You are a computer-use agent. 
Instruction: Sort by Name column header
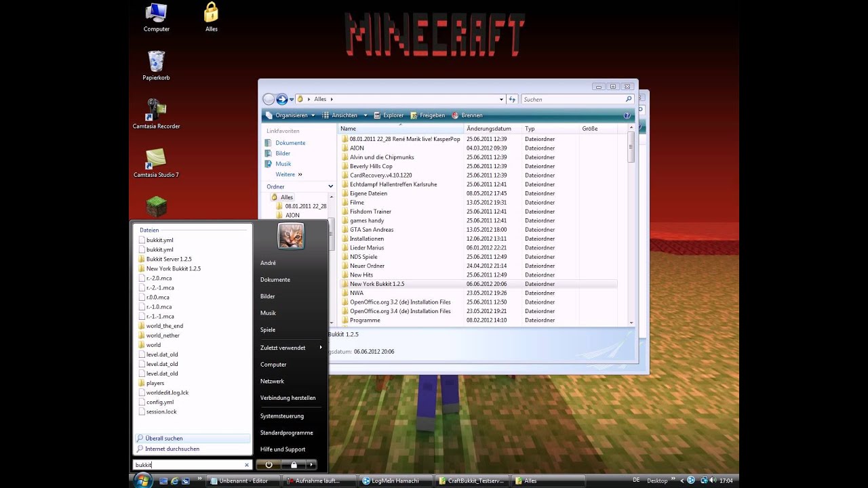[401, 128]
